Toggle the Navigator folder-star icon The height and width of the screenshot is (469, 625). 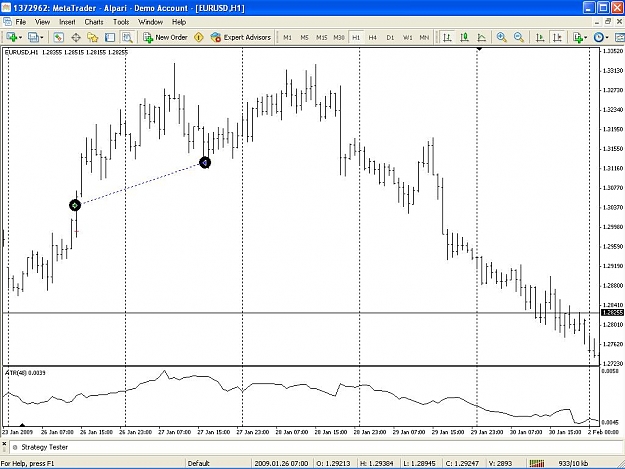(x=93, y=37)
